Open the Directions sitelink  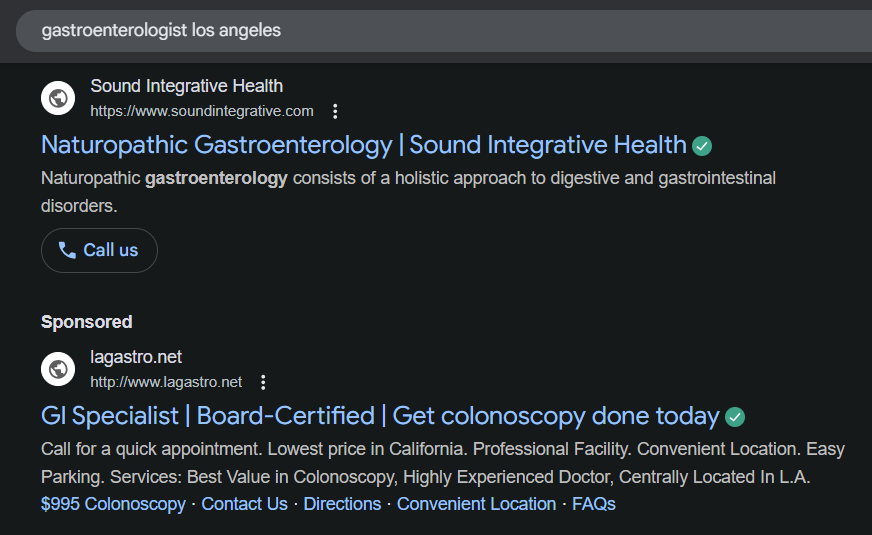pyautogui.click(x=342, y=504)
